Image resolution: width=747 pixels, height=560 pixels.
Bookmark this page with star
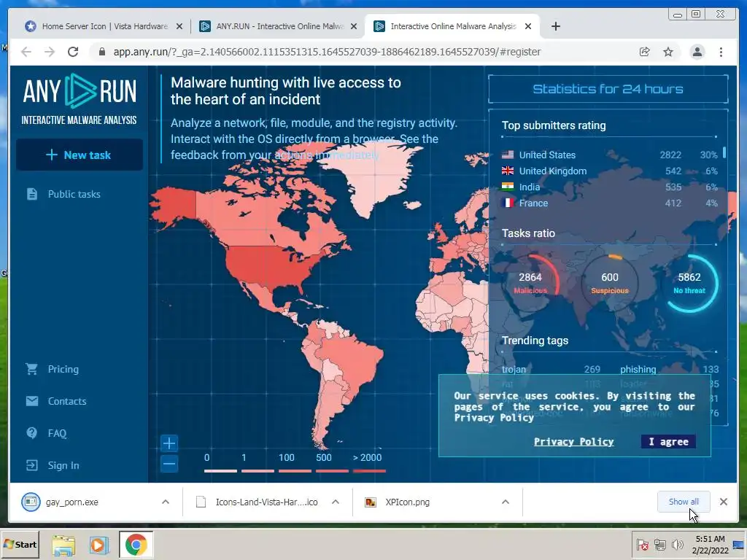click(668, 52)
